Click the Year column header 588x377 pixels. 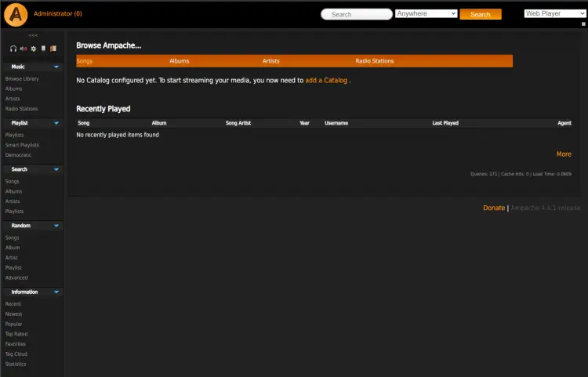(x=304, y=123)
